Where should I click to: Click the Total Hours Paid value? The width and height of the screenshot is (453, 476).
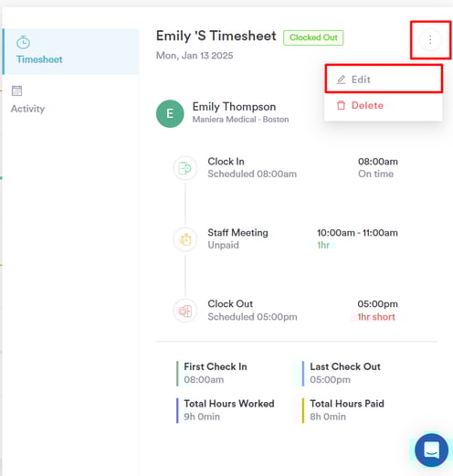click(328, 417)
